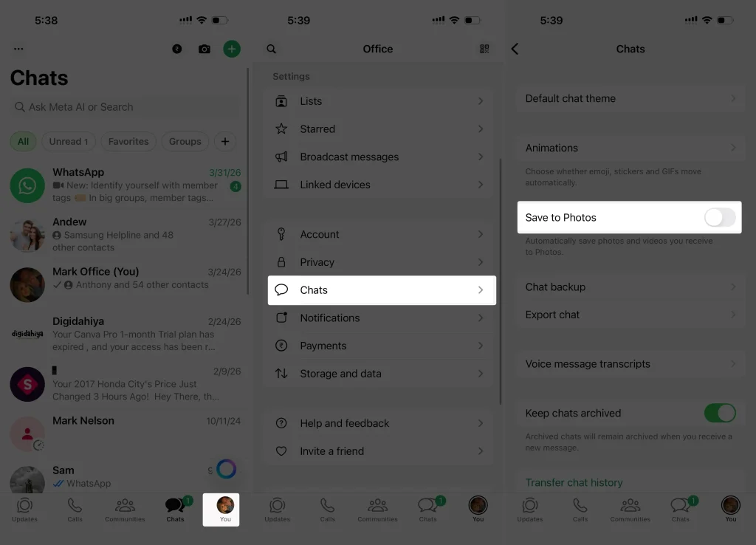756x545 pixels.
Task: Select the Favorites filter chip
Action: click(x=128, y=141)
